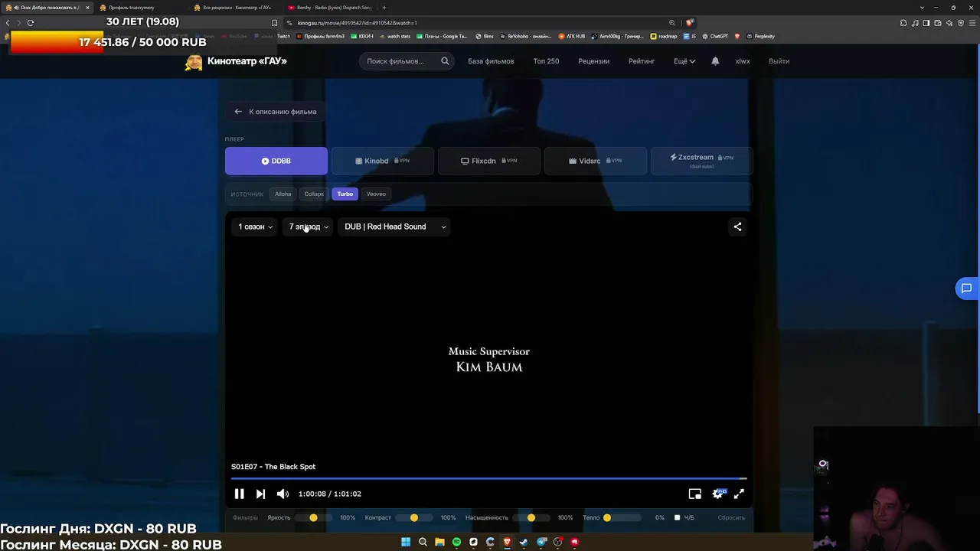Seek on the video progress bar
Viewport: 980px width, 551px height.
coord(489,478)
